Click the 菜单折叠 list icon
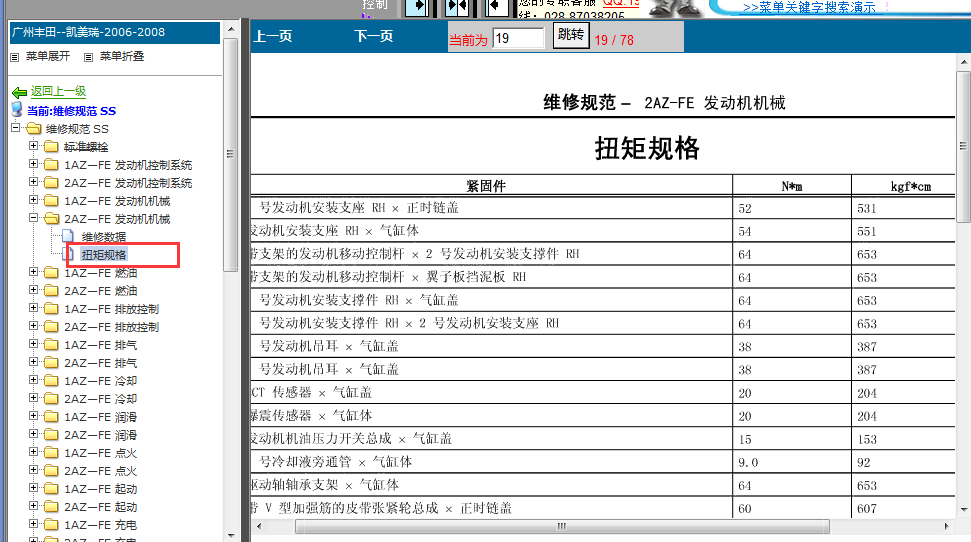Image resolution: width=971 pixels, height=542 pixels. [x=89, y=57]
